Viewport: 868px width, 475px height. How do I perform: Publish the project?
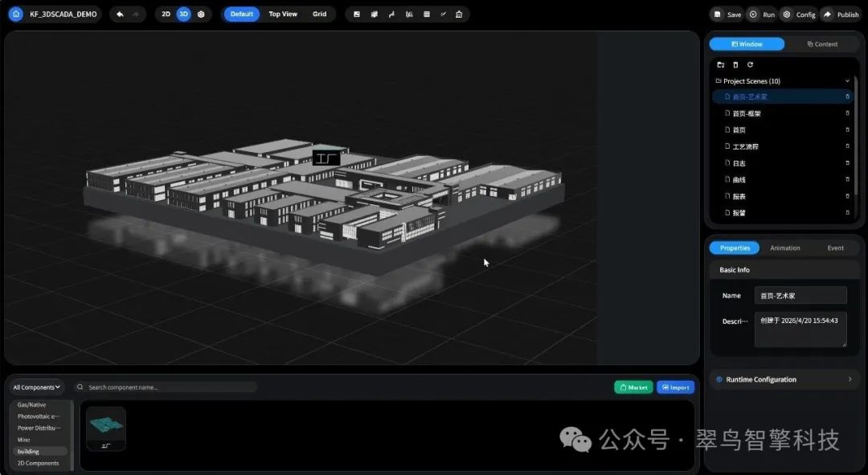tap(841, 14)
